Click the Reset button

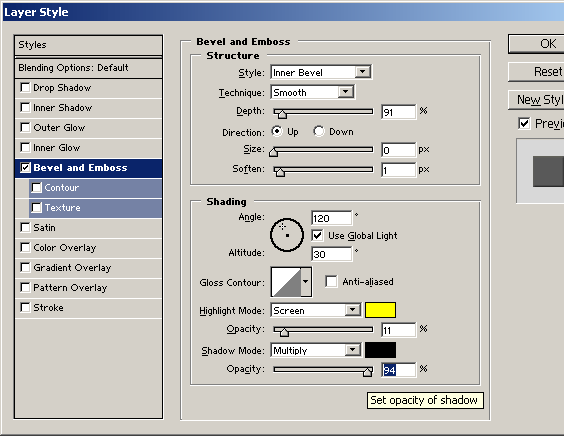[x=536, y=72]
